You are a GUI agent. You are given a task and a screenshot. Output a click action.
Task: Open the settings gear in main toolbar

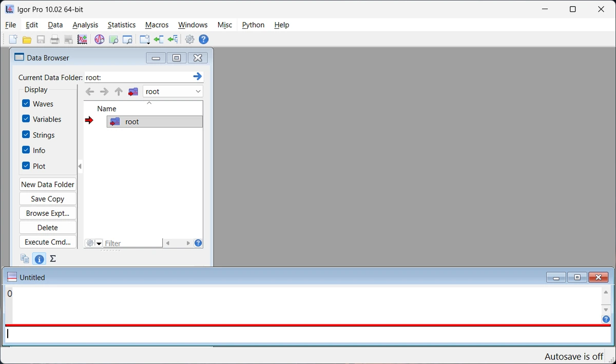(x=190, y=39)
